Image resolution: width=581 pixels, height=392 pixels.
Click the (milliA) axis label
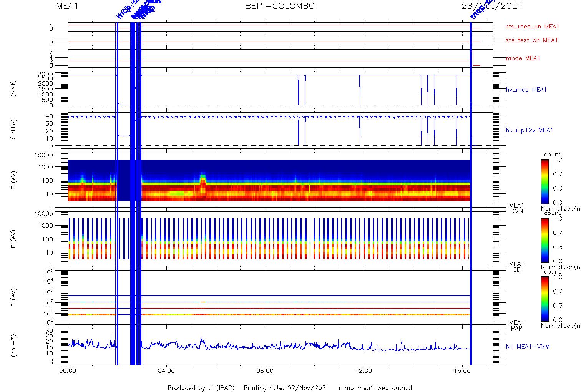click(x=14, y=129)
